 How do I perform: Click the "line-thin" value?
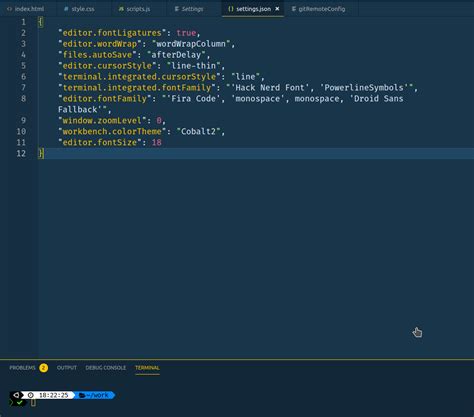click(x=194, y=66)
